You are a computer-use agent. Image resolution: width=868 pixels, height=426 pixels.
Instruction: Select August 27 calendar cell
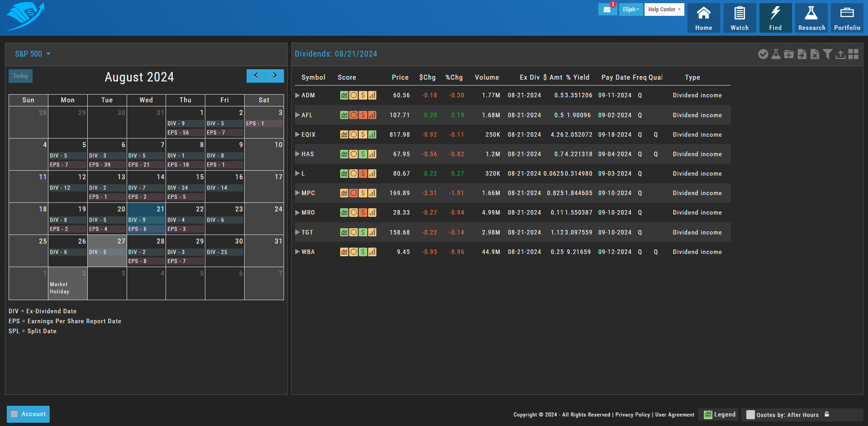107,251
